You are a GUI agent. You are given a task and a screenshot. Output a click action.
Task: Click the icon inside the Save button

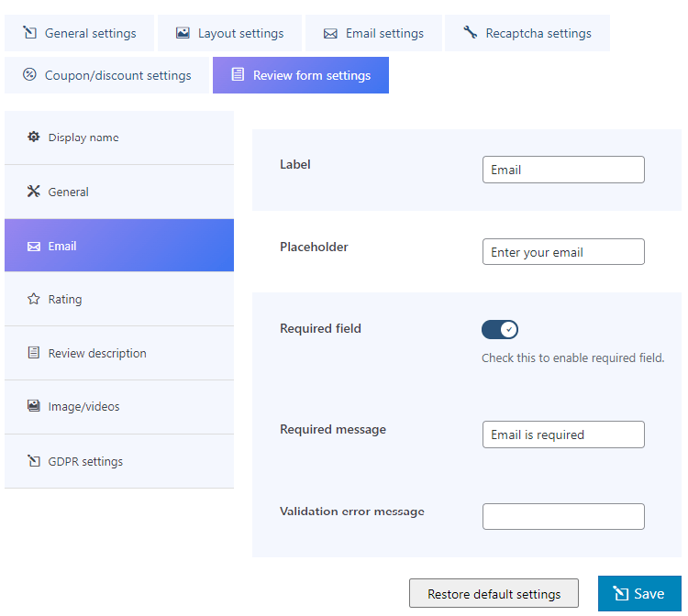click(x=621, y=593)
